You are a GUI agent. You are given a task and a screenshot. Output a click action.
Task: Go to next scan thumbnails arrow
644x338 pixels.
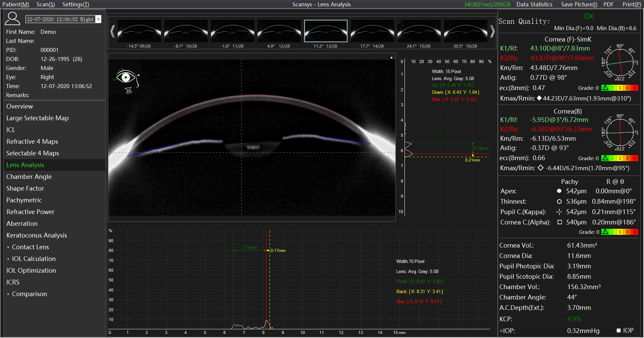pyautogui.click(x=492, y=31)
